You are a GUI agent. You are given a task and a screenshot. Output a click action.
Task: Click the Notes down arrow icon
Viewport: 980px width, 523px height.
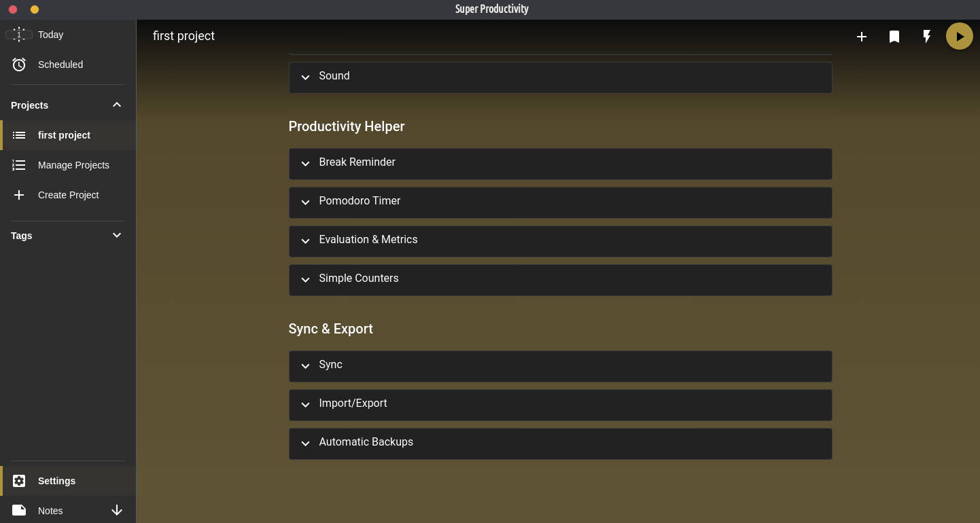pyautogui.click(x=117, y=510)
